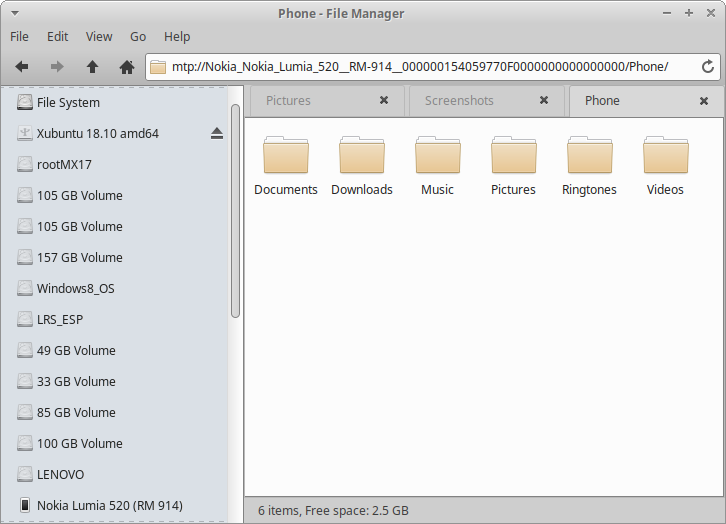Reload the current folder icon
The width and height of the screenshot is (726, 524).
(x=707, y=67)
